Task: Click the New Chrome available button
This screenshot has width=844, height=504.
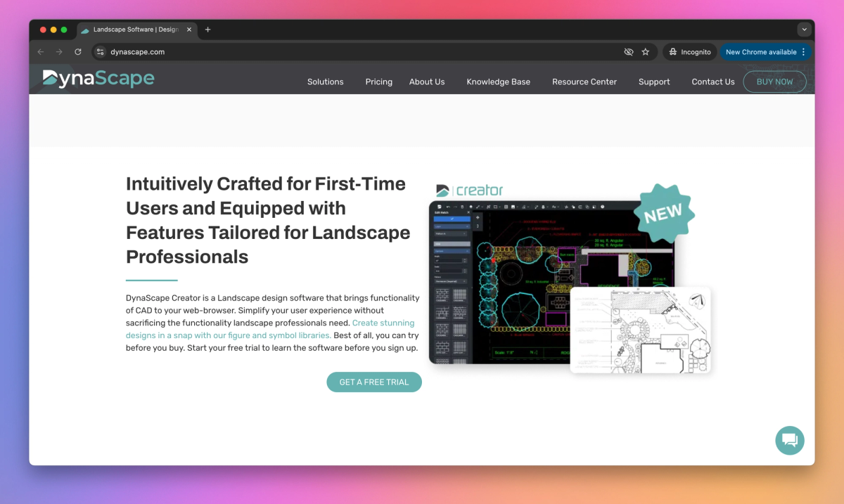Action: 765,52
